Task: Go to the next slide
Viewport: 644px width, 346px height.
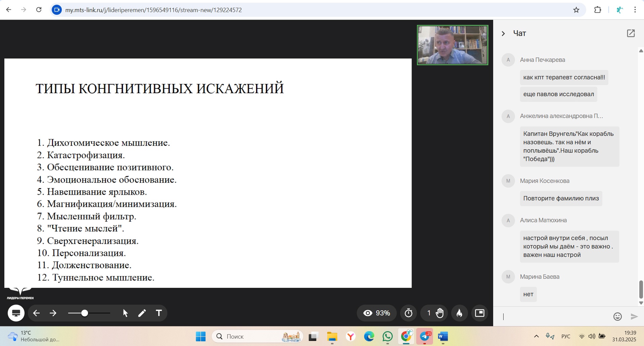Action: point(53,313)
